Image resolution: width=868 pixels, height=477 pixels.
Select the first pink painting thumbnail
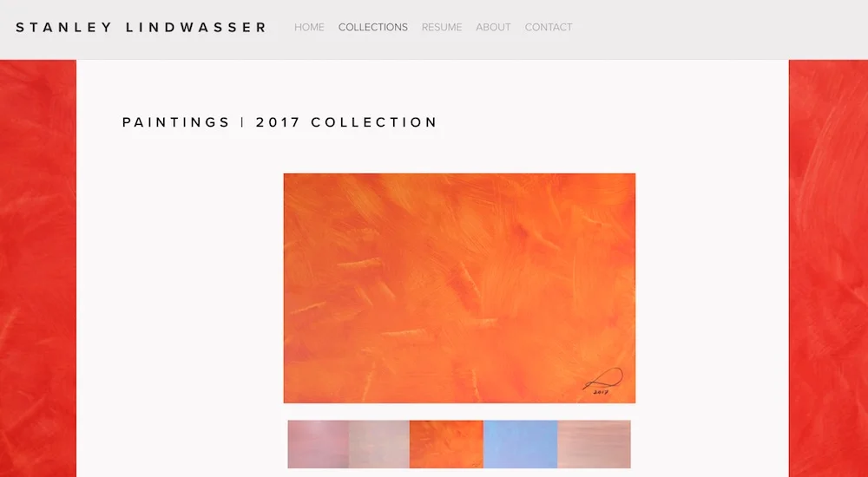tap(319, 444)
